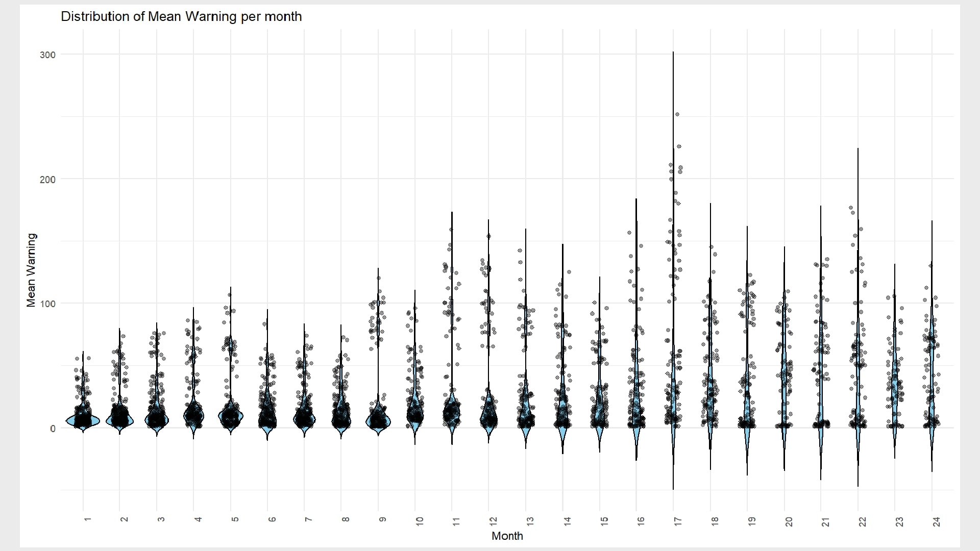Click x-axis tick label 17
This screenshot has height=551, width=980.
pos(678,521)
